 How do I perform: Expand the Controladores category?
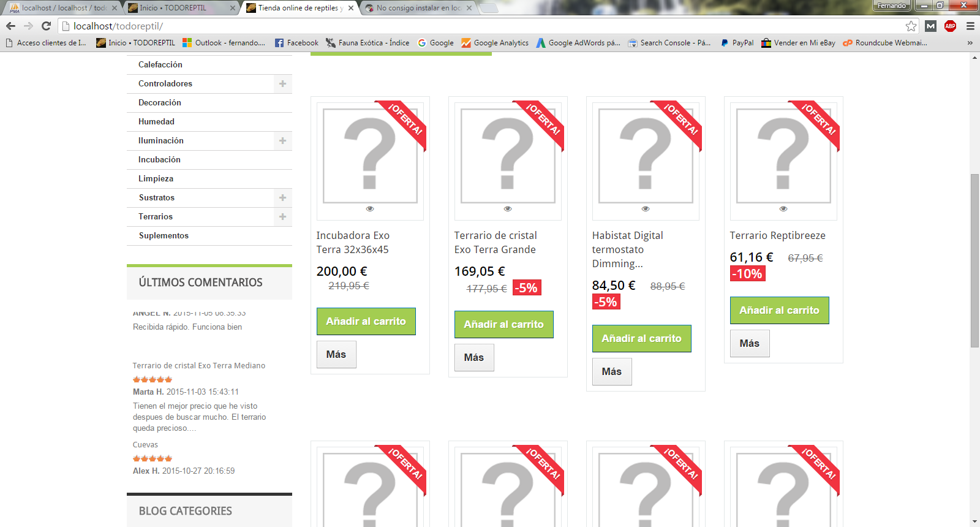282,84
